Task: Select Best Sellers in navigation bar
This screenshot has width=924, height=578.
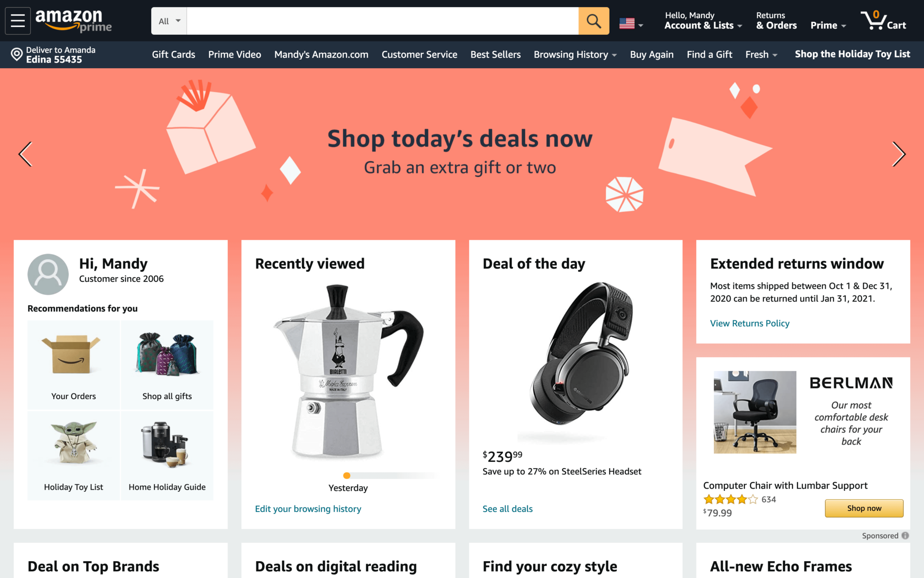Action: click(x=495, y=55)
